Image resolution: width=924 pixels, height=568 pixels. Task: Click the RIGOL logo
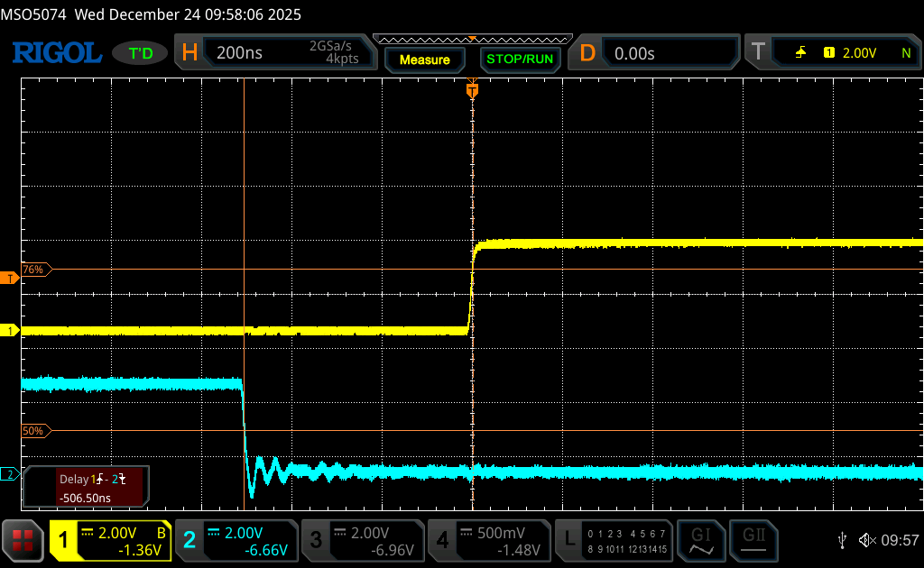click(56, 53)
